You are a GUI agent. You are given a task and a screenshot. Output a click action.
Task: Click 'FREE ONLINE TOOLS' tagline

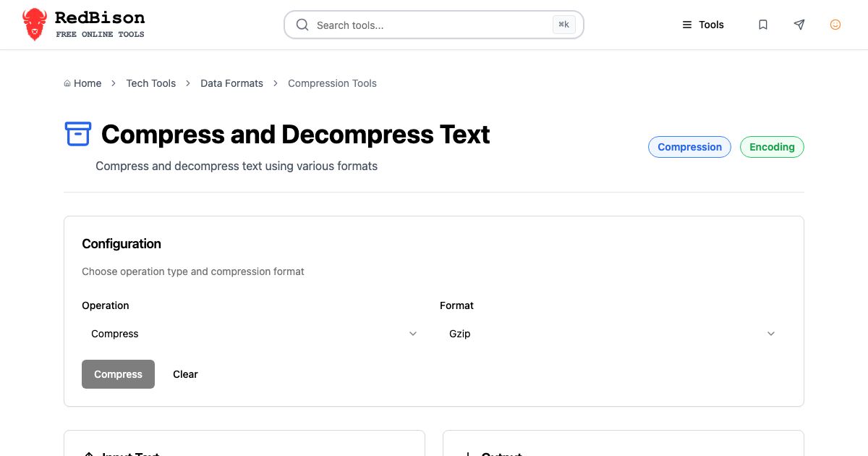pyautogui.click(x=100, y=34)
